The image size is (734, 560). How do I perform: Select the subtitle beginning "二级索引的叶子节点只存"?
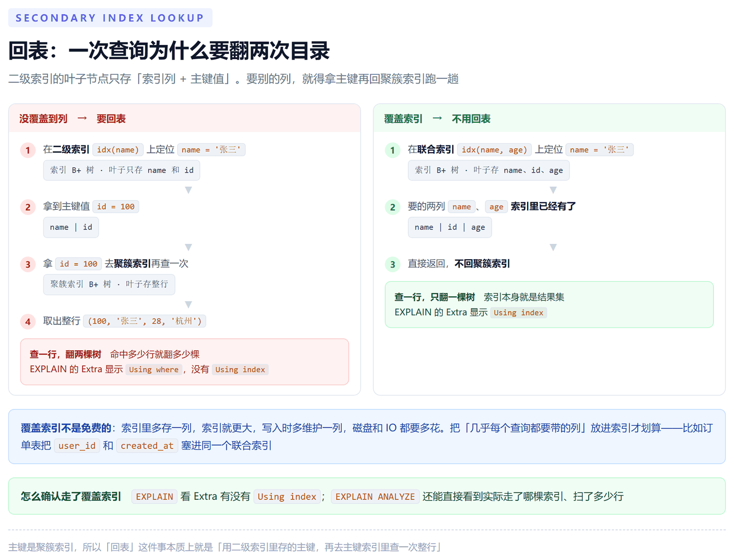point(233,79)
